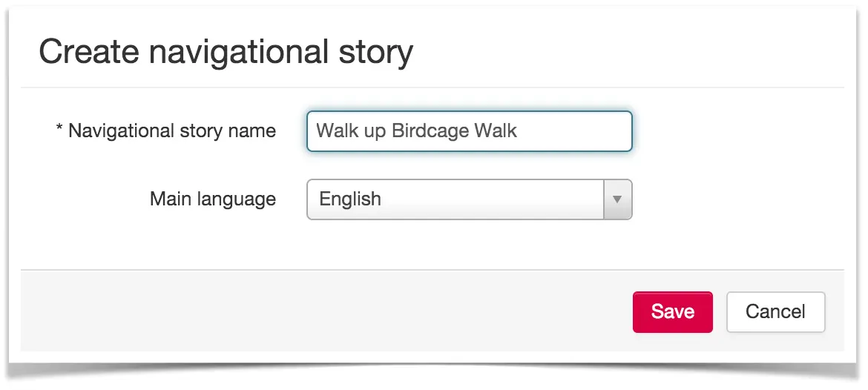
Task: Focus the Navigational story name field
Action: 470,131
